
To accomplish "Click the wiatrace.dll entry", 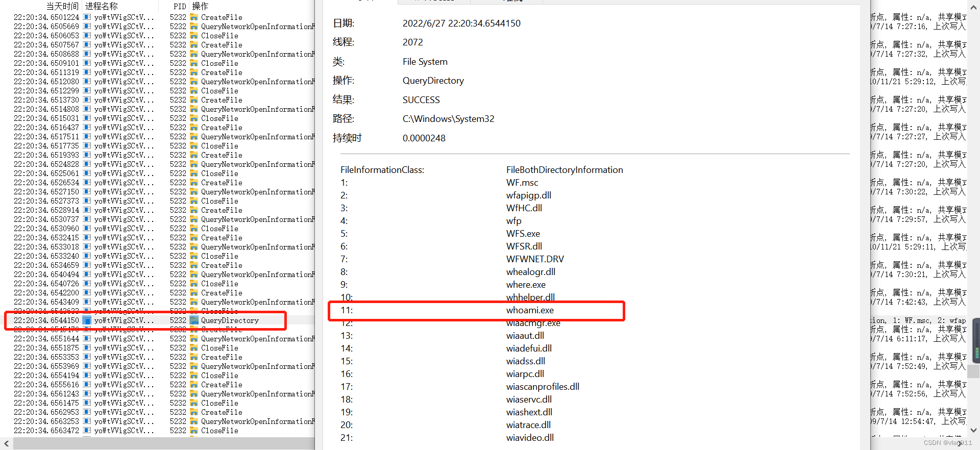I will (x=528, y=425).
